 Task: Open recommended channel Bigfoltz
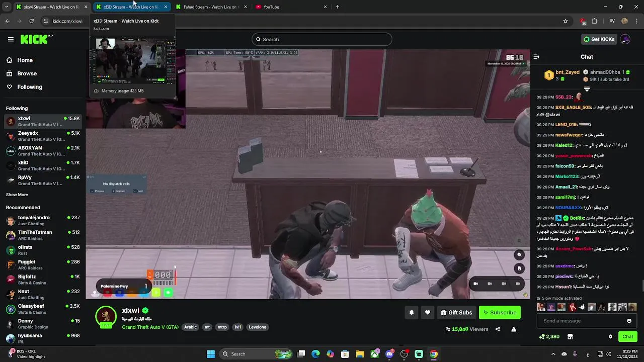[43, 280]
